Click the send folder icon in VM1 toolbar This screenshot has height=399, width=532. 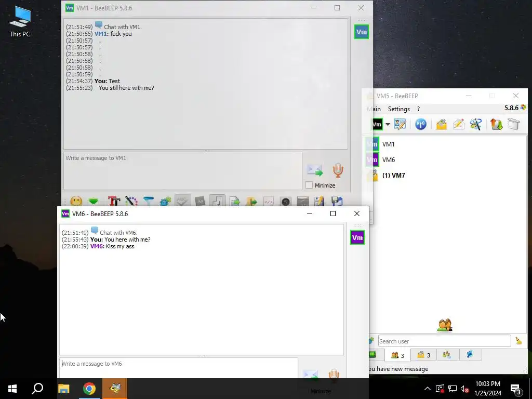click(x=251, y=201)
